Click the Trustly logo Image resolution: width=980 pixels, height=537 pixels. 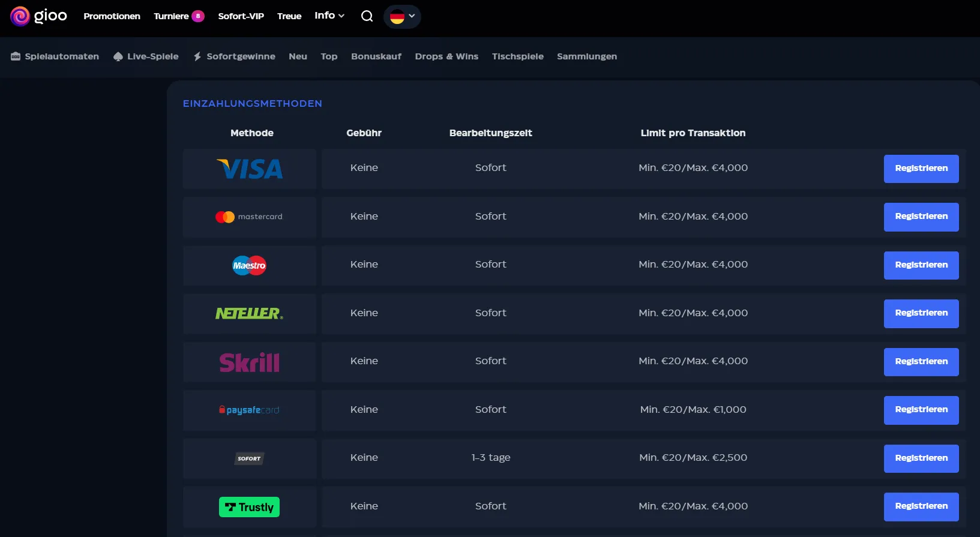click(249, 507)
